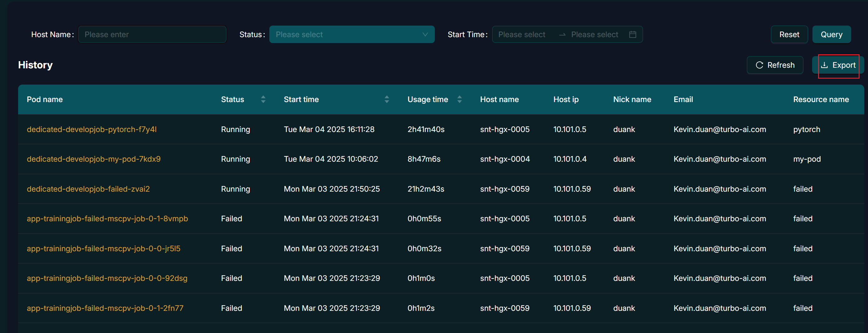Click the Export download button

coord(838,65)
